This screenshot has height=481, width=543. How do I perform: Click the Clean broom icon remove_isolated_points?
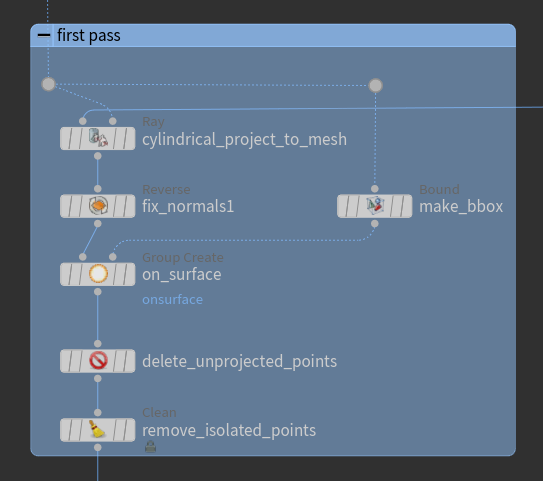pyautogui.click(x=97, y=429)
